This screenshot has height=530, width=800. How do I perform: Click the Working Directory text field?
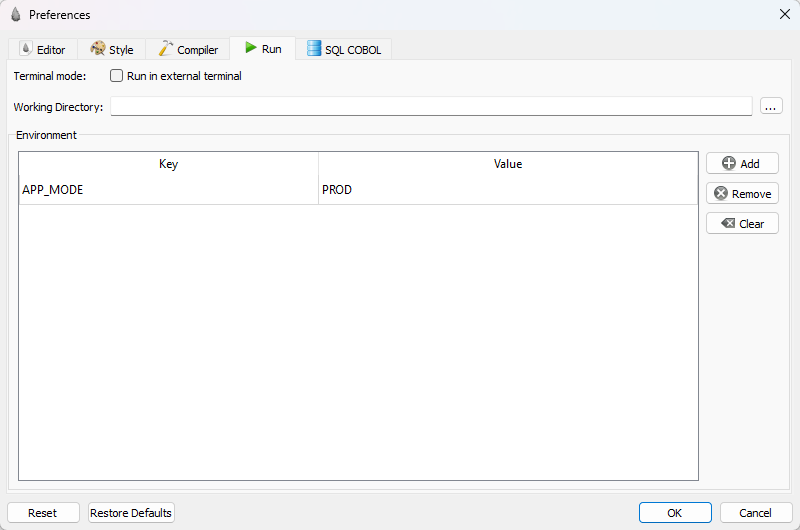[x=430, y=107]
